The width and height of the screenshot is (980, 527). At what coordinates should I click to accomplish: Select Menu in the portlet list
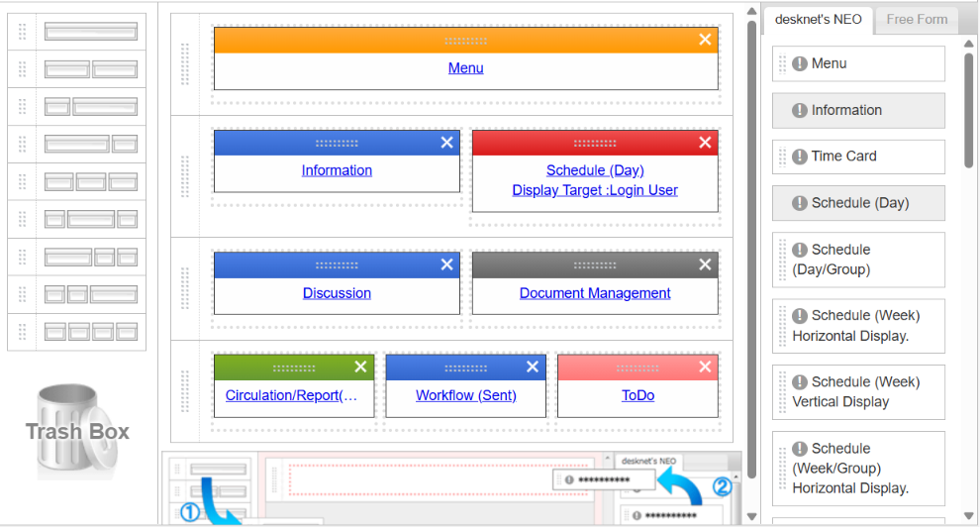tap(859, 63)
